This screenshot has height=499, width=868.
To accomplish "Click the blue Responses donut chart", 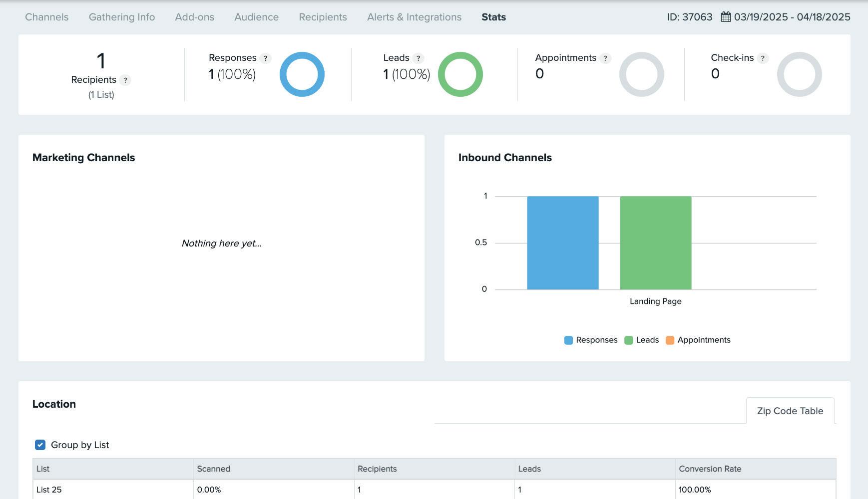I will click(302, 74).
